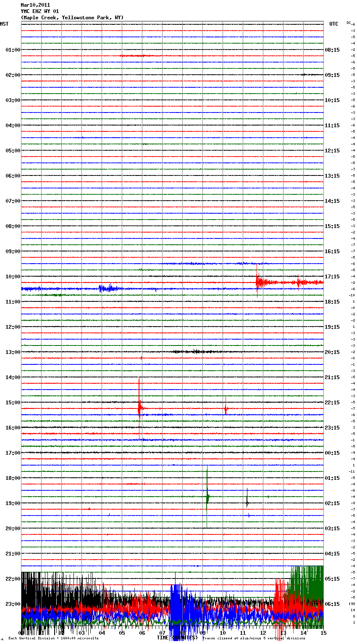Click the 10:15 UTC time label

point(332,100)
